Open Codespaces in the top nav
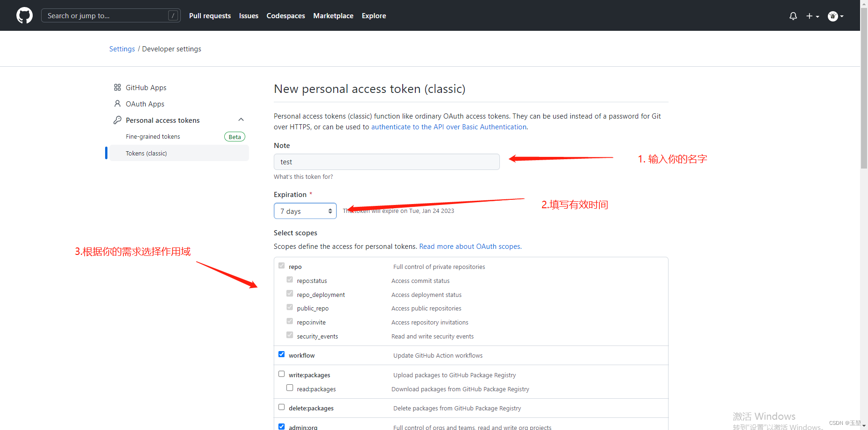This screenshot has height=430, width=868. 285,15
